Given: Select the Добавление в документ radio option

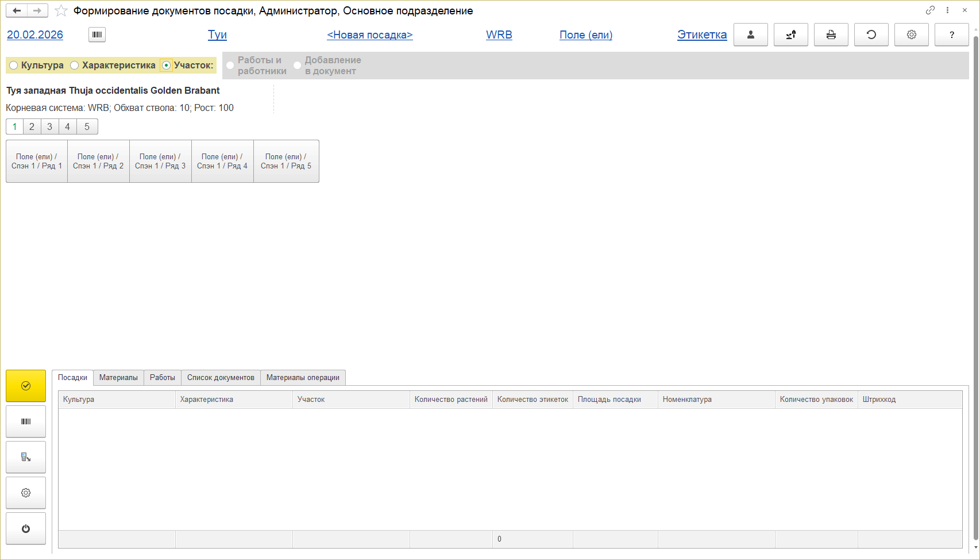Looking at the screenshot, I should point(298,66).
